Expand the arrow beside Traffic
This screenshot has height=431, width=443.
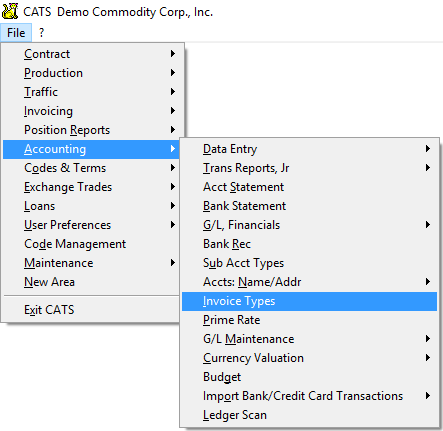point(173,91)
